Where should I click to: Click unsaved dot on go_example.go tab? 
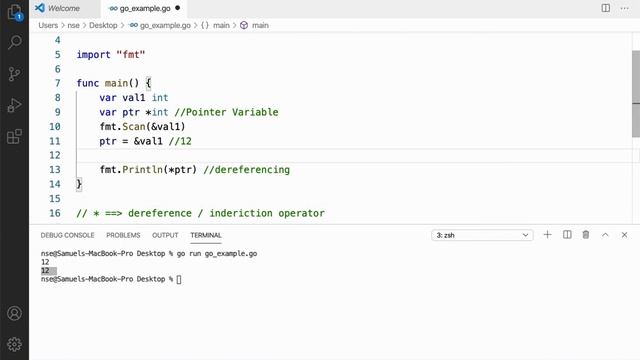[x=178, y=8]
